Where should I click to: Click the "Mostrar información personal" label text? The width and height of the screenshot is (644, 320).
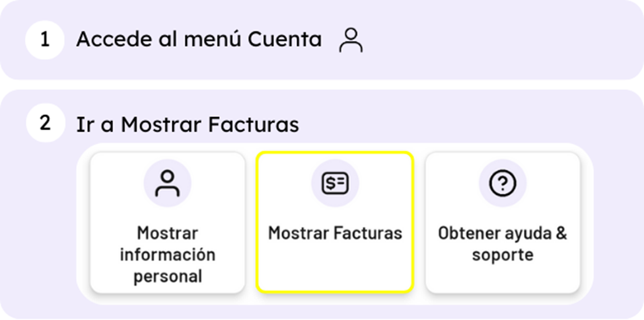pos(168,255)
